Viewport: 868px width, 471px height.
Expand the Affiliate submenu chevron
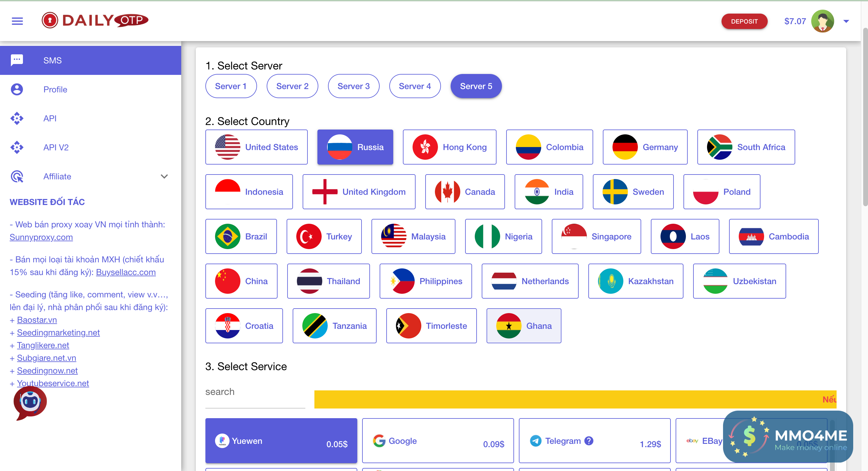pyautogui.click(x=164, y=176)
